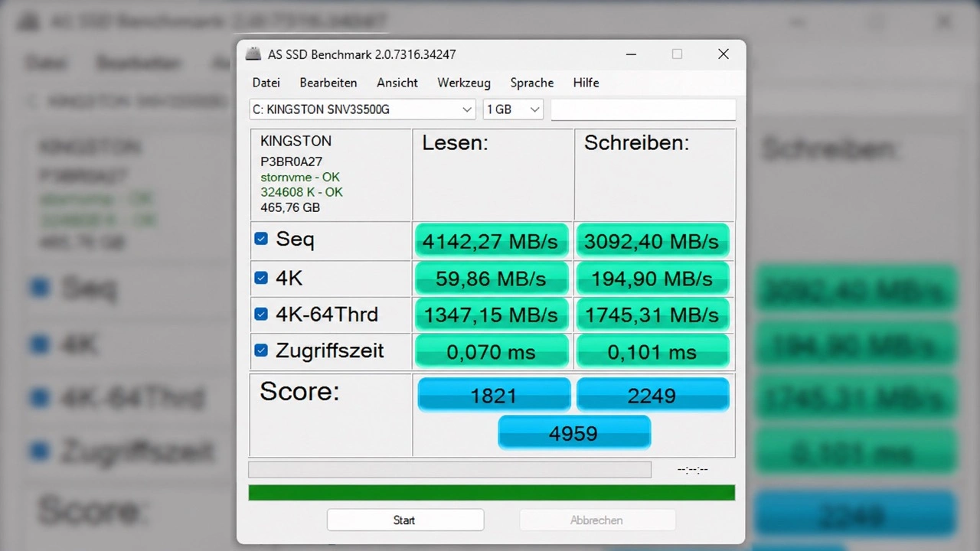Click the Abbrechen button

click(x=597, y=520)
